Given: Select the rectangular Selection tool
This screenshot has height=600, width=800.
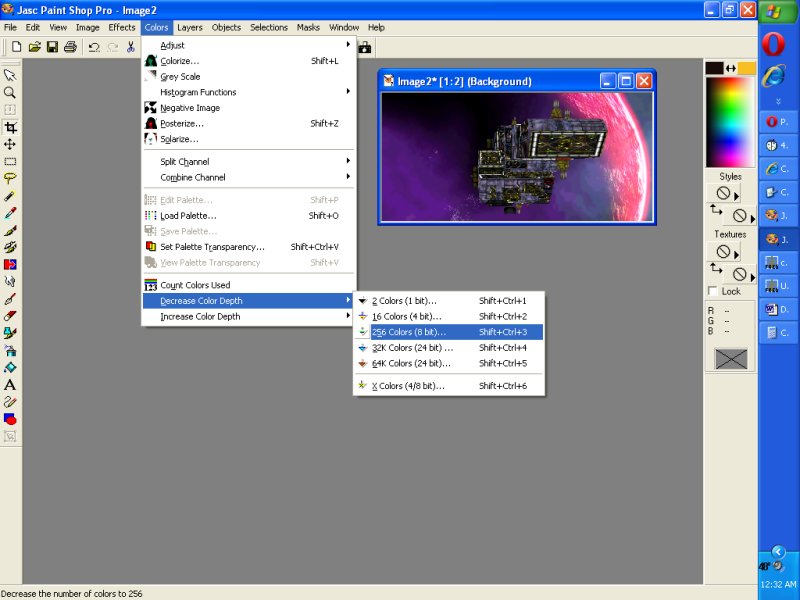Looking at the screenshot, I should [10, 162].
